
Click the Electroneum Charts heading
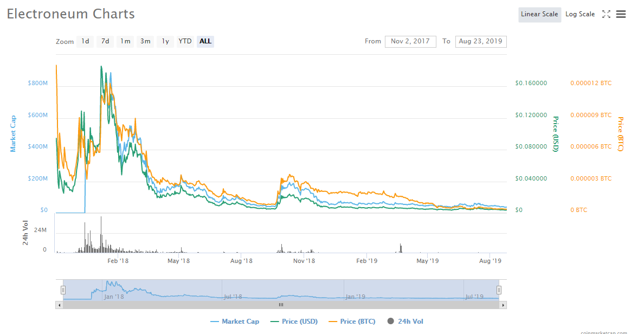tap(70, 14)
